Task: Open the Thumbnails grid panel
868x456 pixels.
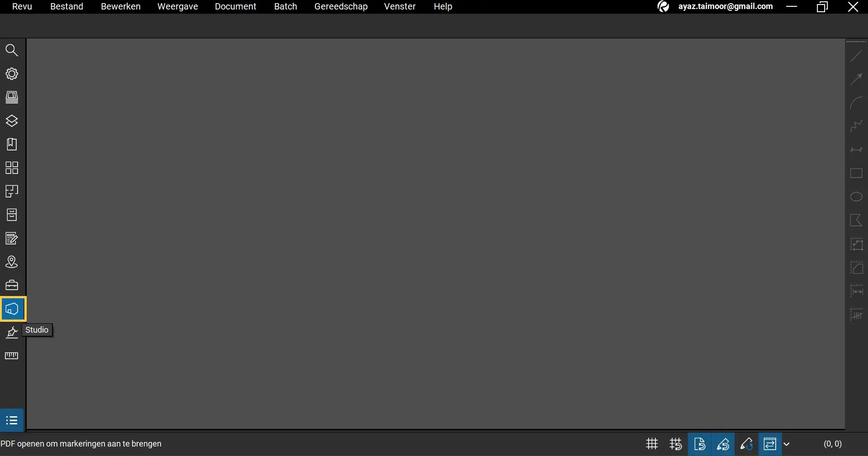Action: tap(12, 168)
